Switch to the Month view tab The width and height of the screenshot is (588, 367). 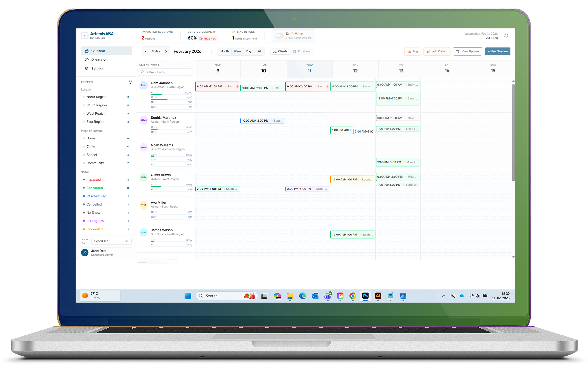pos(224,51)
